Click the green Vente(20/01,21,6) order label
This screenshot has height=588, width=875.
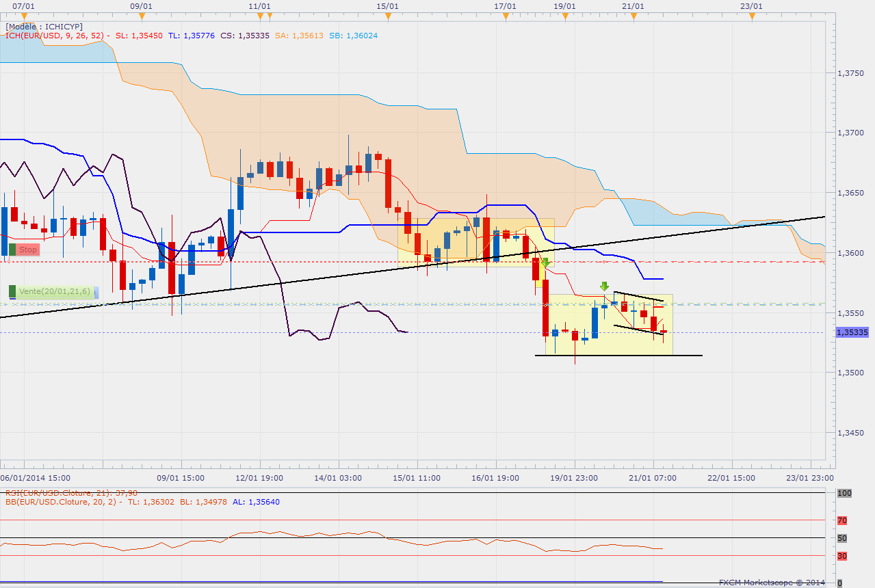coord(53,292)
